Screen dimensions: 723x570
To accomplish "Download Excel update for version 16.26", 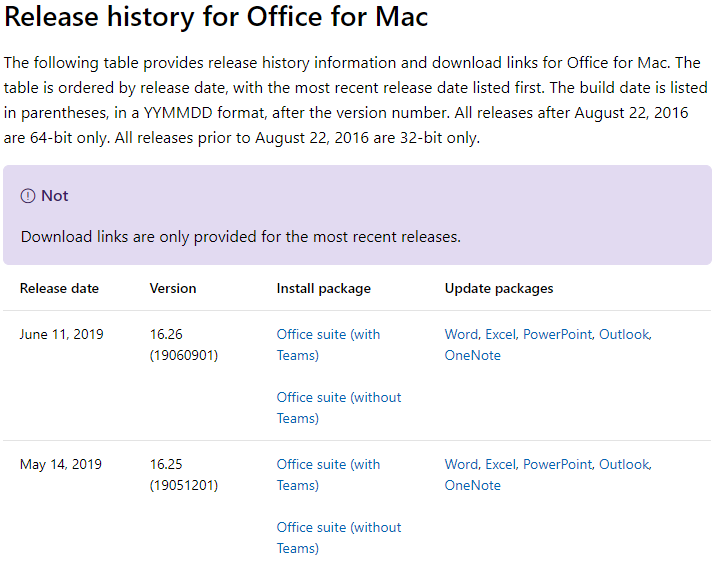I will point(500,334).
